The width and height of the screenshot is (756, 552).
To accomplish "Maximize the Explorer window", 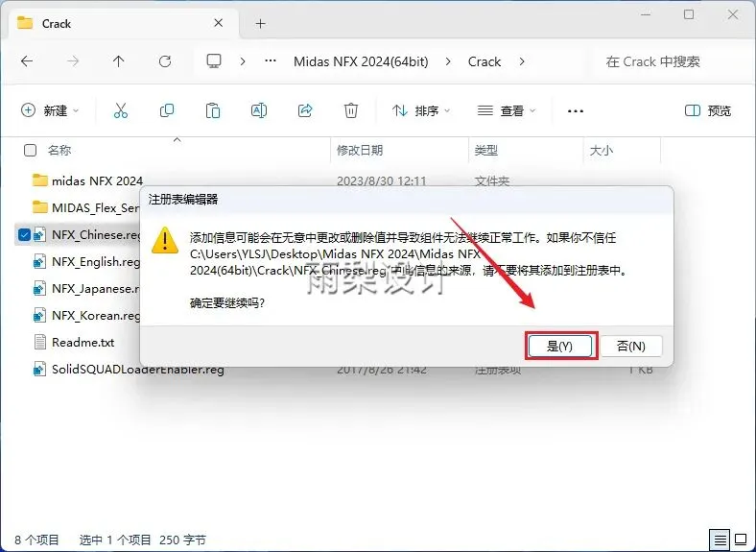I will (x=689, y=15).
